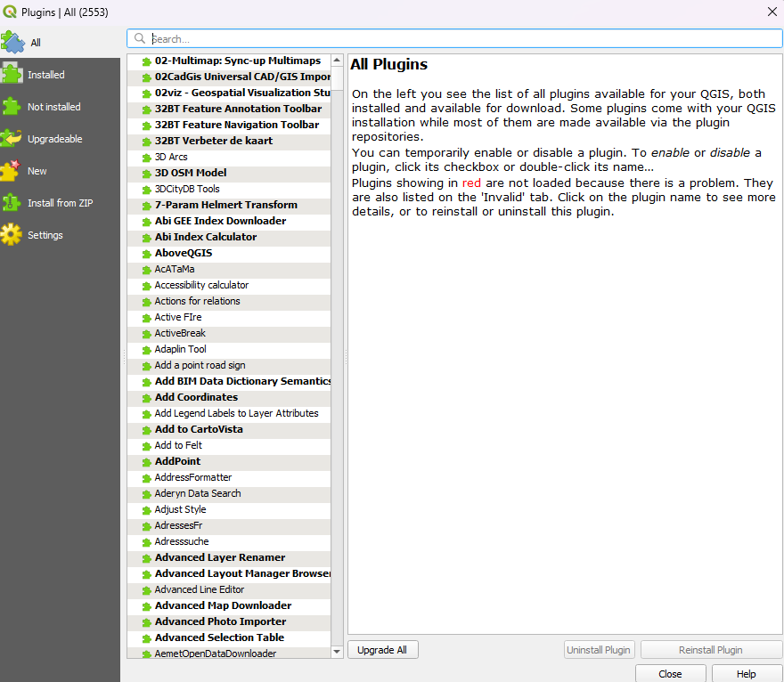Select Advanced Layer Renamer plugin
784x682 pixels.
click(x=229, y=557)
